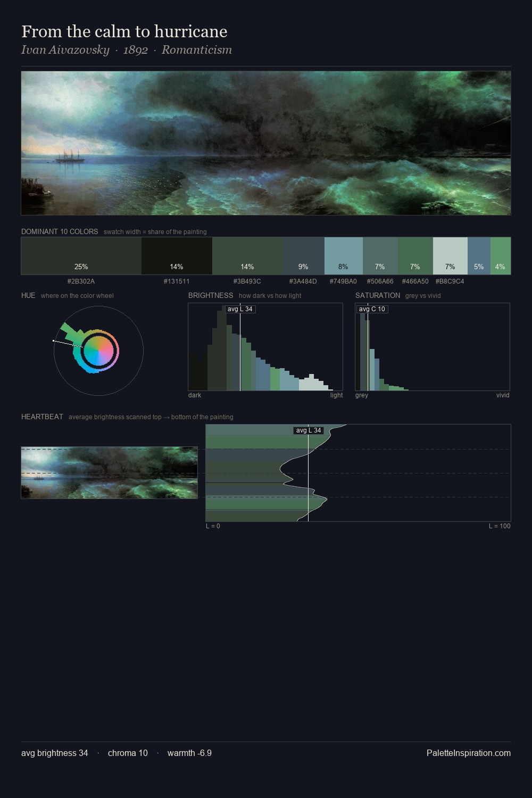Click the 'dark' axis label under brightness
The width and height of the screenshot is (532, 798).
195,395
